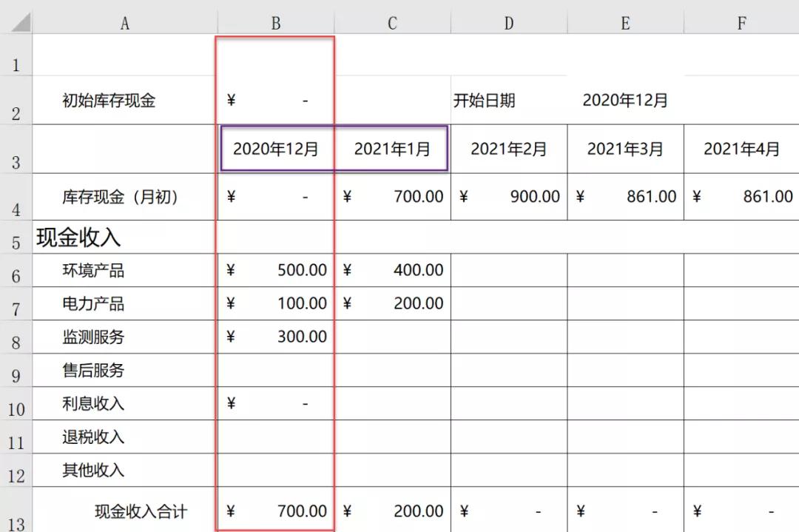Select the 2021年3月 month header cell

pos(624,149)
